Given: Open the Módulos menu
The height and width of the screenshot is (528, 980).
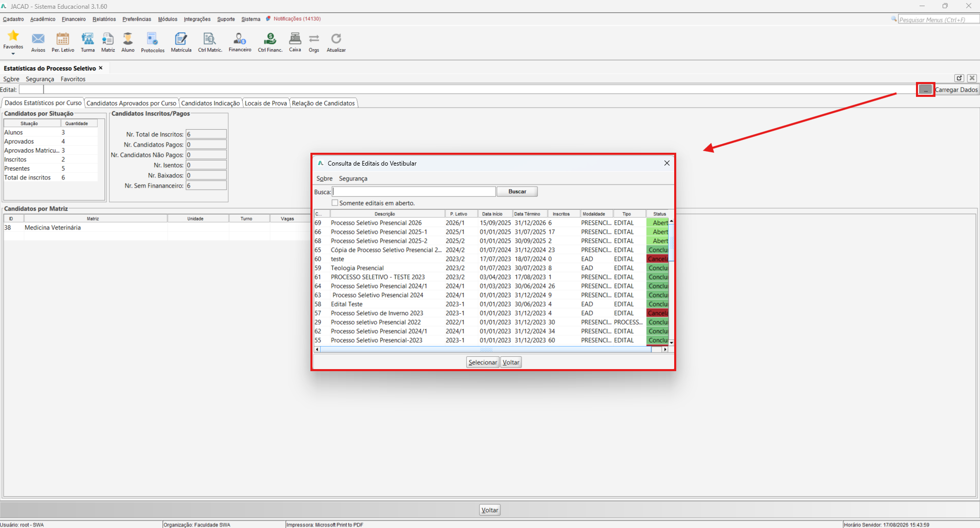Looking at the screenshot, I should coord(168,19).
